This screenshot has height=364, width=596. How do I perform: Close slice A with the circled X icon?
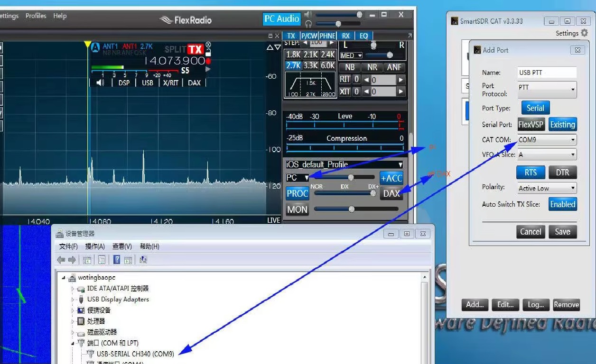(208, 45)
